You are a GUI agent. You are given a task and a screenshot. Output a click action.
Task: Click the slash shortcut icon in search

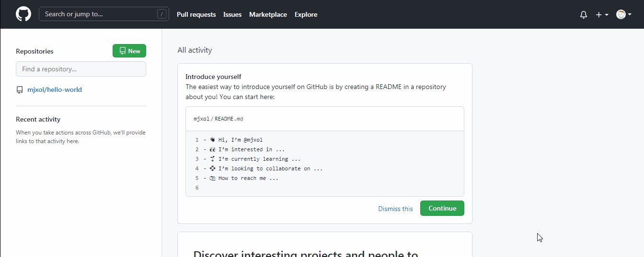coord(162,14)
